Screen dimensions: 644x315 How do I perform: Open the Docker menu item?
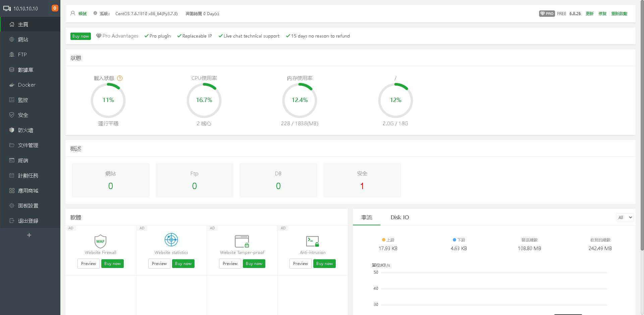30,85
